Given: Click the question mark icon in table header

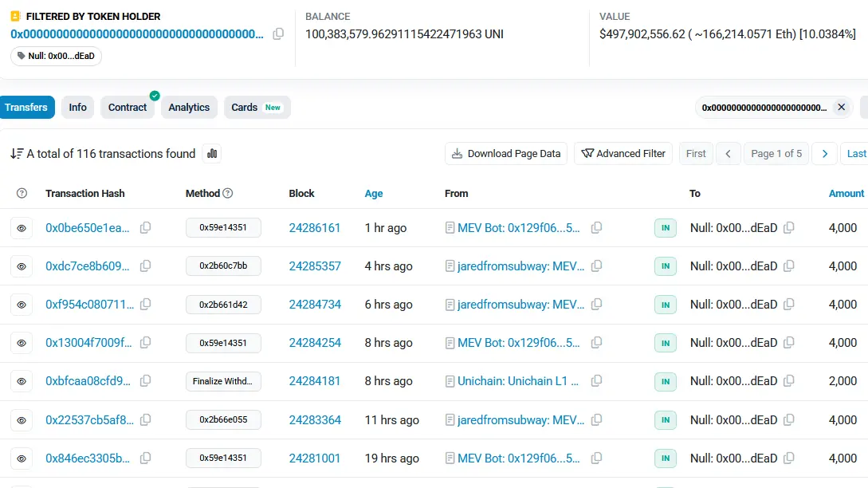Looking at the screenshot, I should click(22, 193).
